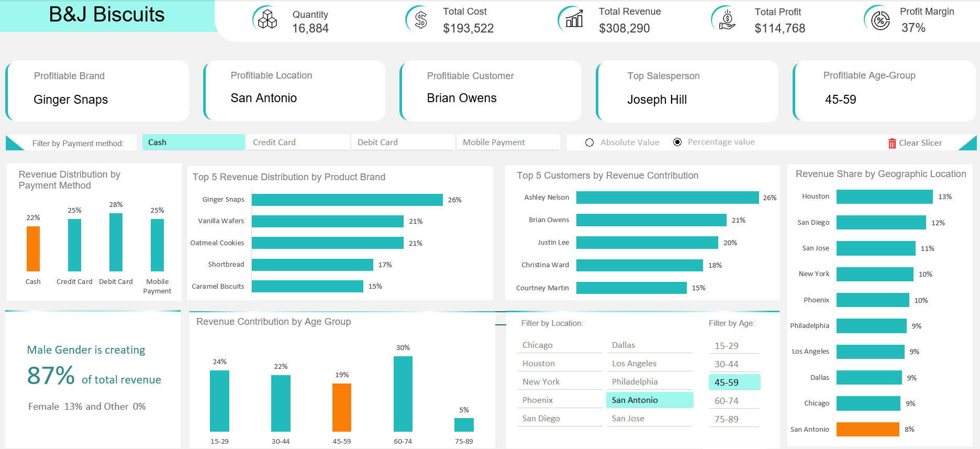Select the San Antonio location slicer

click(649, 400)
